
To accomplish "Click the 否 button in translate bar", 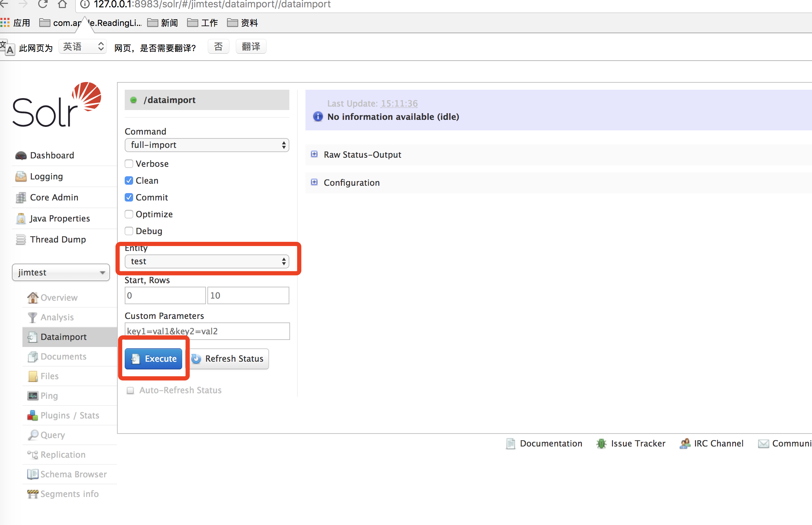I will [219, 47].
